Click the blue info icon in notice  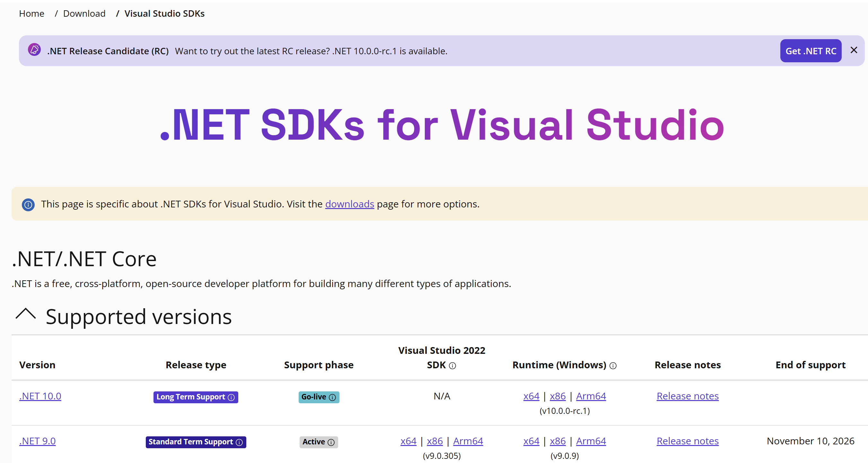(28, 205)
